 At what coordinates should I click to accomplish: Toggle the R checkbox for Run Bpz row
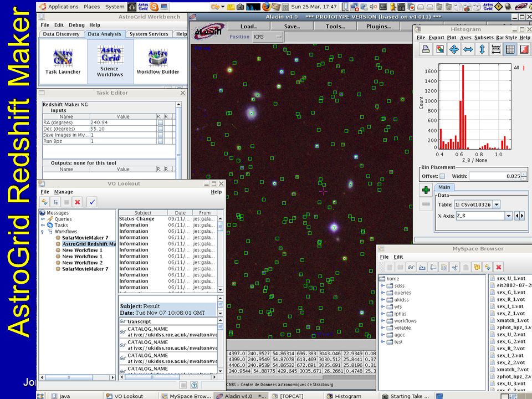160,141
